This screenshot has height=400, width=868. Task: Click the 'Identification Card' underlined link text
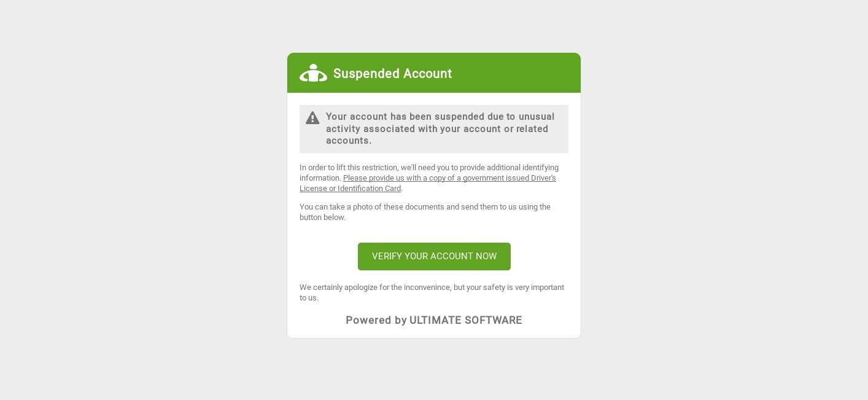click(369, 189)
